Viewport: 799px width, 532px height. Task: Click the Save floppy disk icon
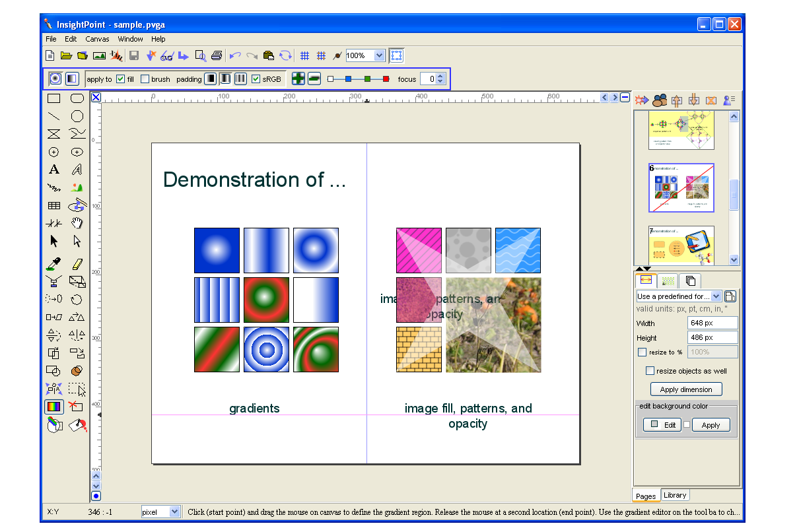coord(134,56)
